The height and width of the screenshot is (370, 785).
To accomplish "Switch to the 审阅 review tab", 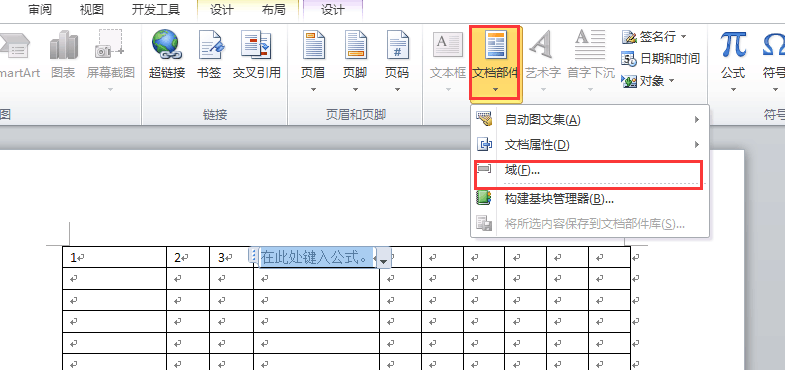I will tap(40, 10).
